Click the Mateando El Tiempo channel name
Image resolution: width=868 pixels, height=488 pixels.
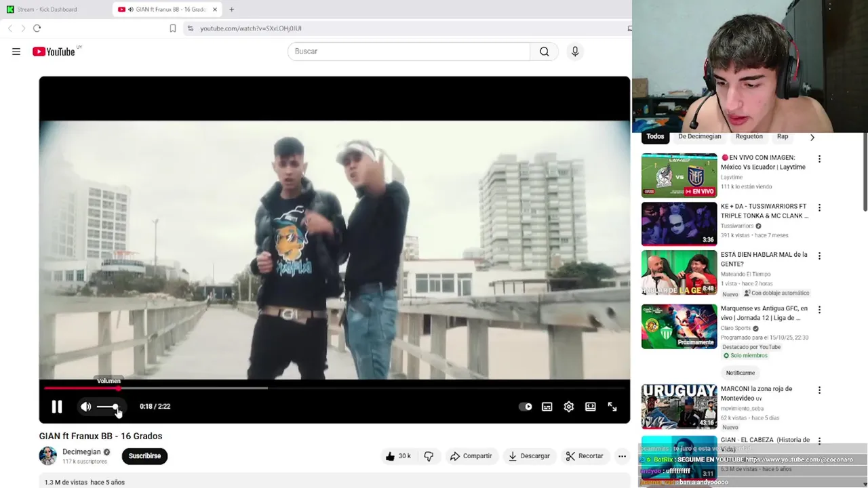[x=745, y=274]
